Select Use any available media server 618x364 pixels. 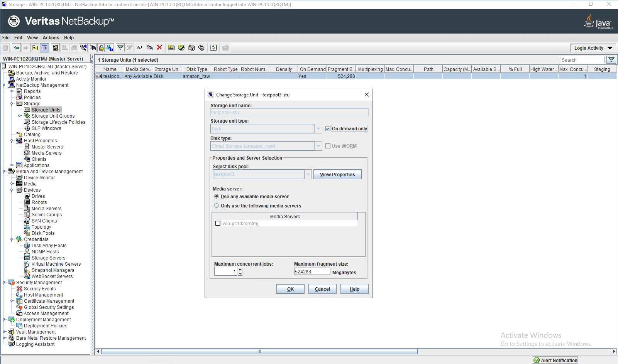point(217,197)
